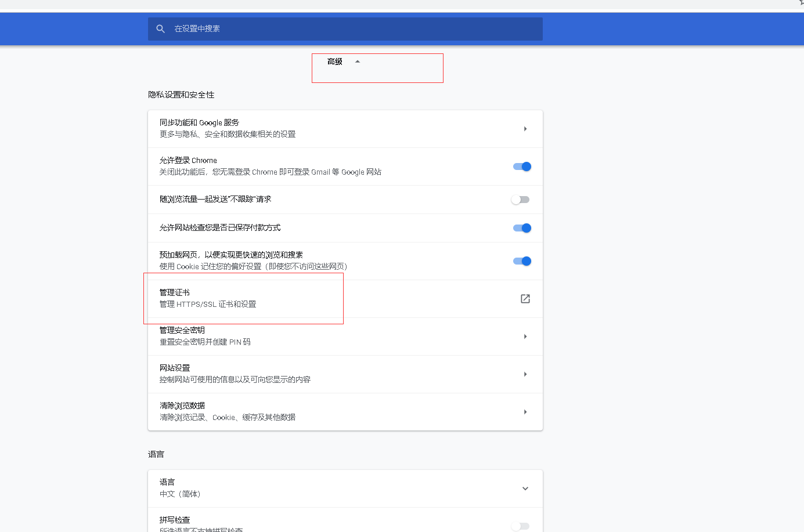Turn off the 预加载网页 toggle
This screenshot has height=532, width=804.
click(x=521, y=260)
